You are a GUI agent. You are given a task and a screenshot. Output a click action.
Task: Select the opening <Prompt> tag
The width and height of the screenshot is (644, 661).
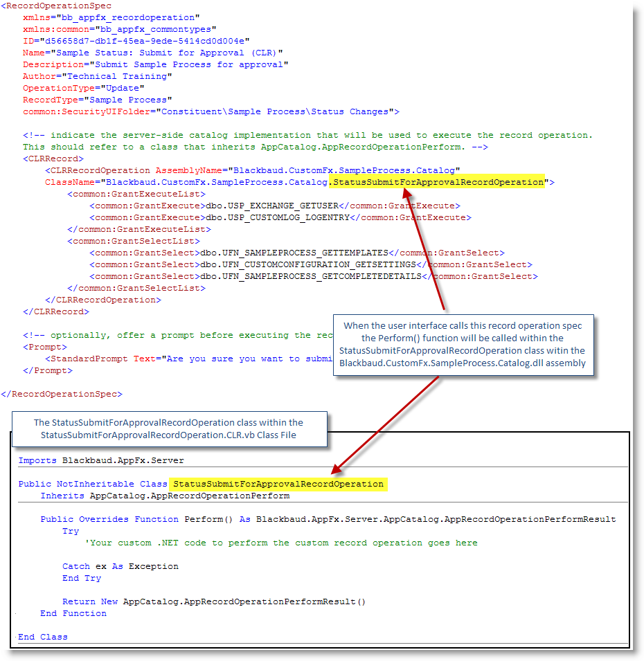(x=45, y=347)
